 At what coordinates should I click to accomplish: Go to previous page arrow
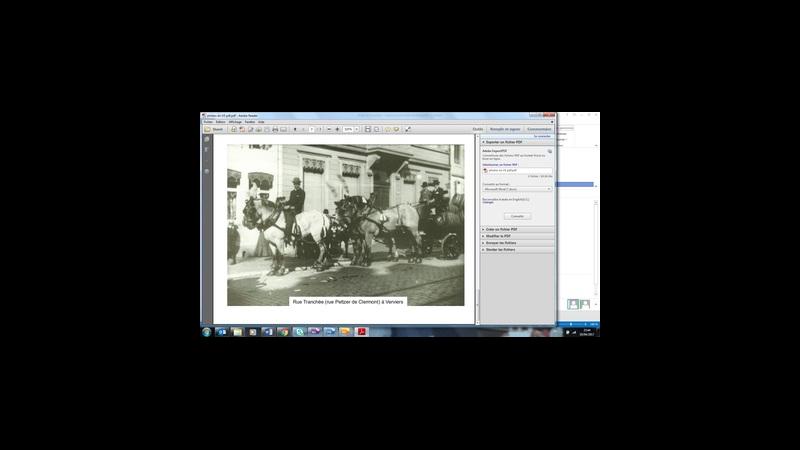pyautogui.click(x=295, y=130)
